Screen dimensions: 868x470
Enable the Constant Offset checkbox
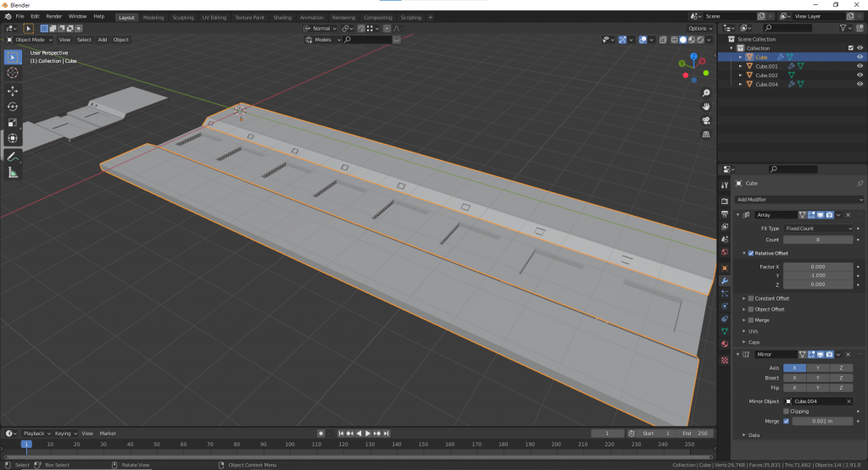point(751,299)
